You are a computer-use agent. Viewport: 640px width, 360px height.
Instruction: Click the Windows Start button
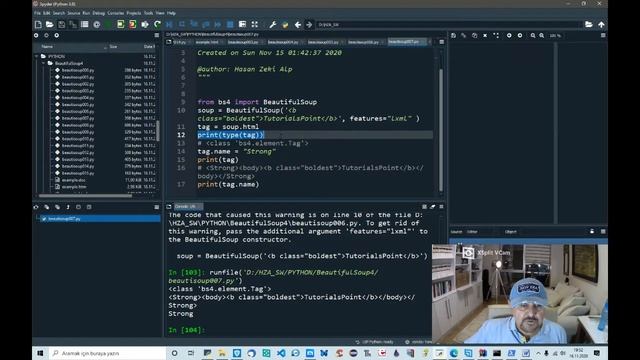tap(40, 353)
